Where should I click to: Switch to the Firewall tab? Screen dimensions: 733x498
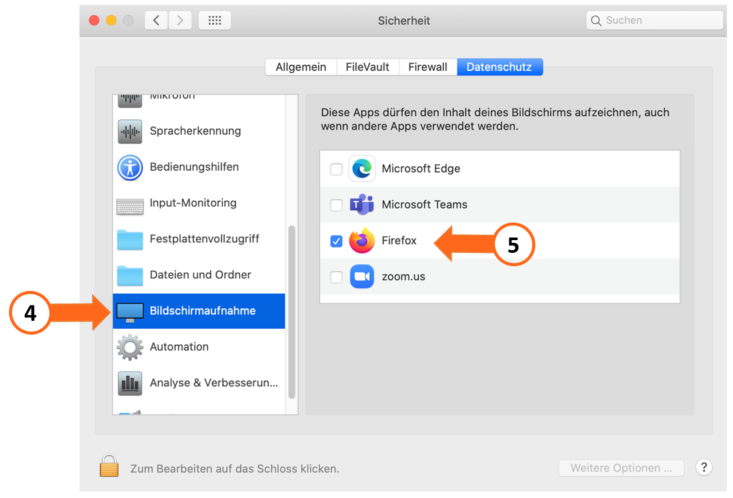point(428,67)
